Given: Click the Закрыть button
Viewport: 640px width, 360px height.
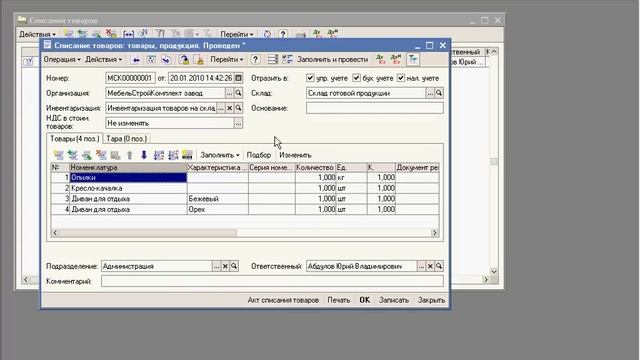Looking at the screenshot, I should pos(431,300).
